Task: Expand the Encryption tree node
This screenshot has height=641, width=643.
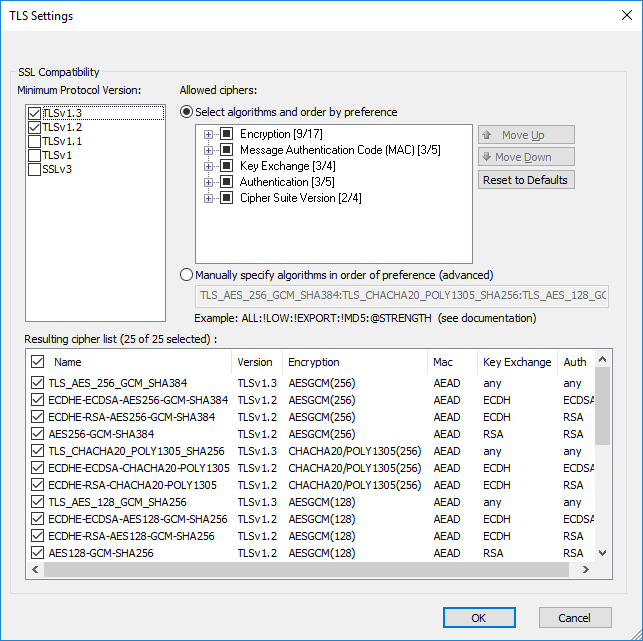Action: 209,134
